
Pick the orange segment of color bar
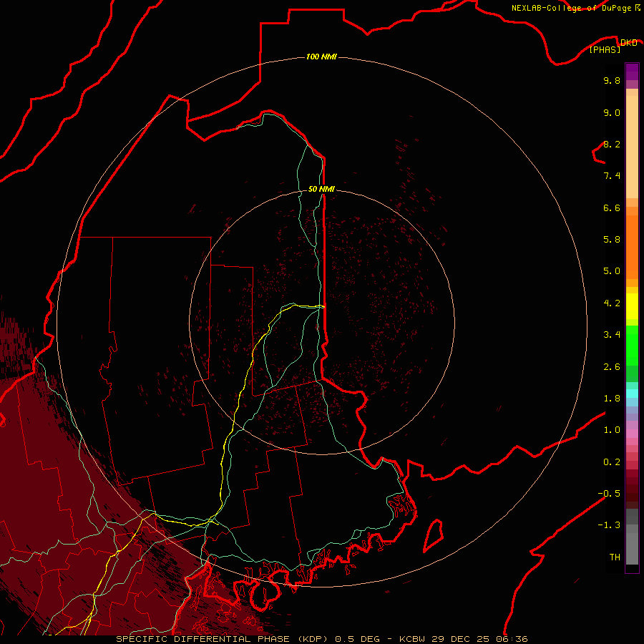pyautogui.click(x=632, y=248)
